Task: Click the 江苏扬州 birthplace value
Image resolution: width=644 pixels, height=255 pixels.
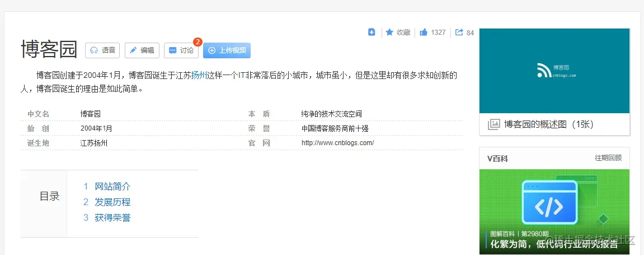Action: click(94, 143)
